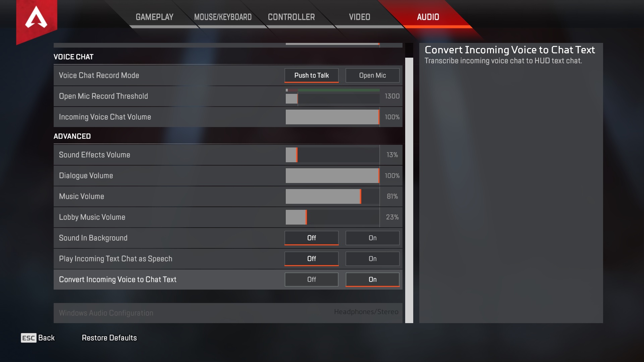Click the VIDEO tab
Image resolution: width=644 pixels, height=362 pixels.
[359, 17]
